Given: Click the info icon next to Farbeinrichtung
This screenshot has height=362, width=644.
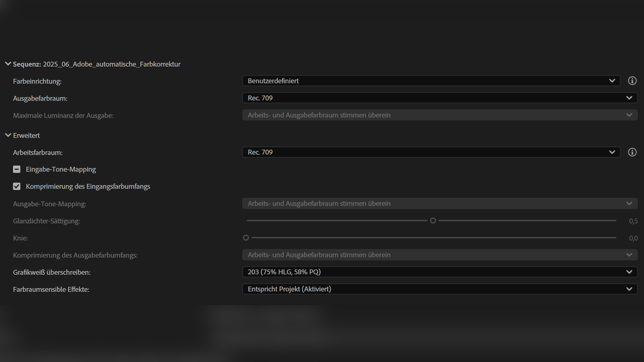Looking at the screenshot, I should point(632,81).
